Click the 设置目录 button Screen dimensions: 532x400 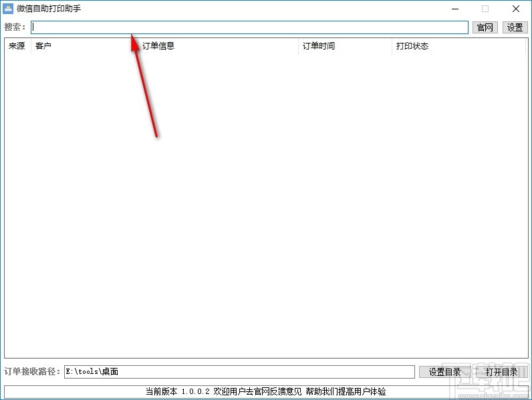(444, 372)
